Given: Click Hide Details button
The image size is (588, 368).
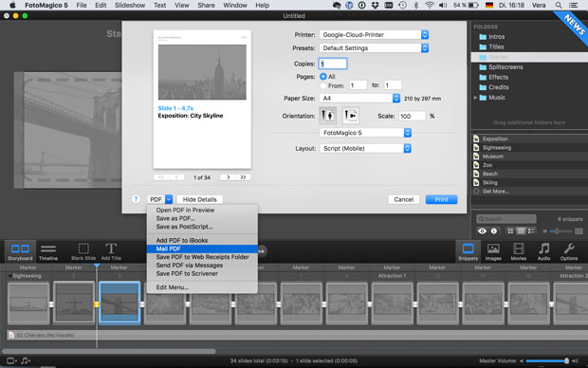Looking at the screenshot, I should 199,199.
